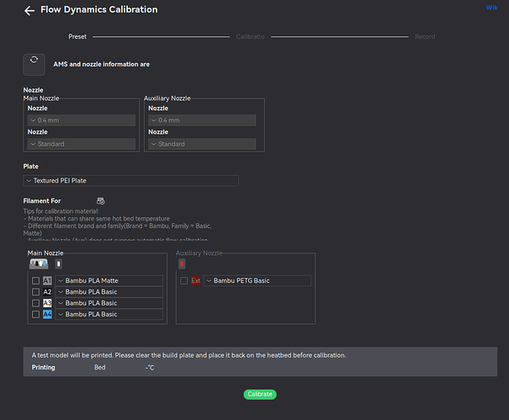Open the Wiki link

tap(491, 8)
